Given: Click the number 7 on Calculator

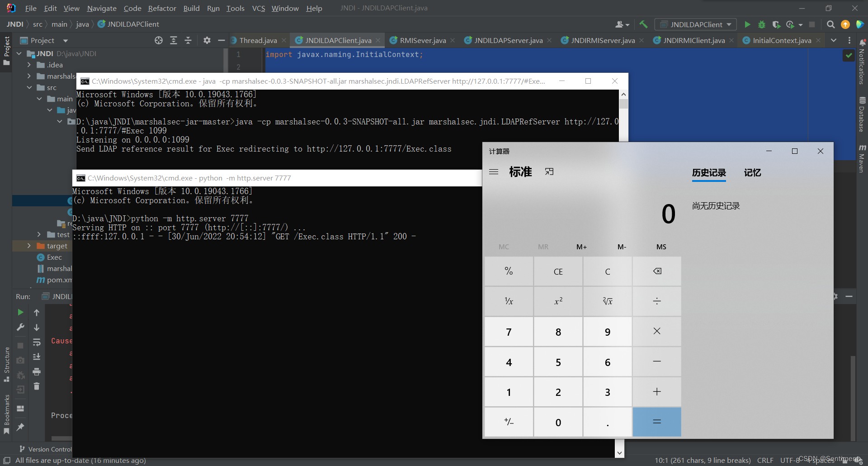Looking at the screenshot, I should [509, 332].
